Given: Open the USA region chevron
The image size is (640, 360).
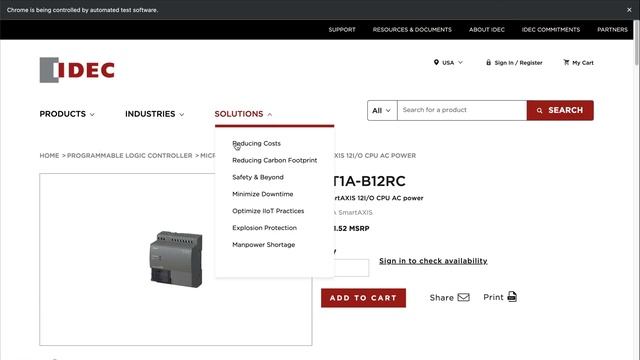Looking at the screenshot, I should point(460,62).
